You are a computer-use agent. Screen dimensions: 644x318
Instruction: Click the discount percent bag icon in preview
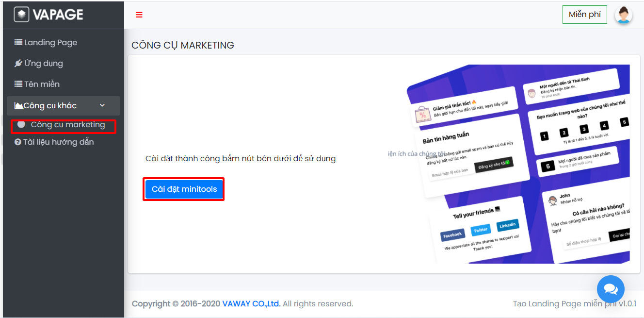pos(422,115)
